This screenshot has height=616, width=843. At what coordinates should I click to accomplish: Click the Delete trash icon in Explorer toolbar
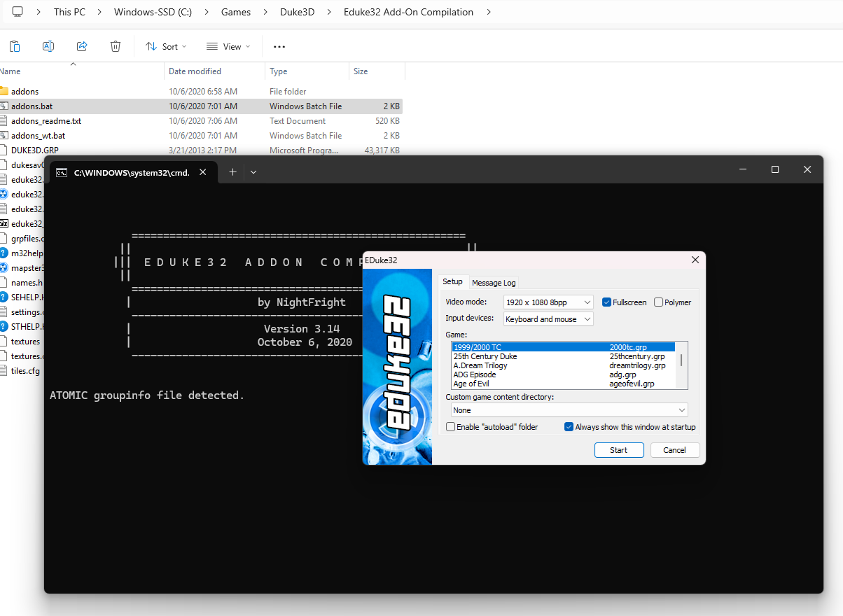116,46
